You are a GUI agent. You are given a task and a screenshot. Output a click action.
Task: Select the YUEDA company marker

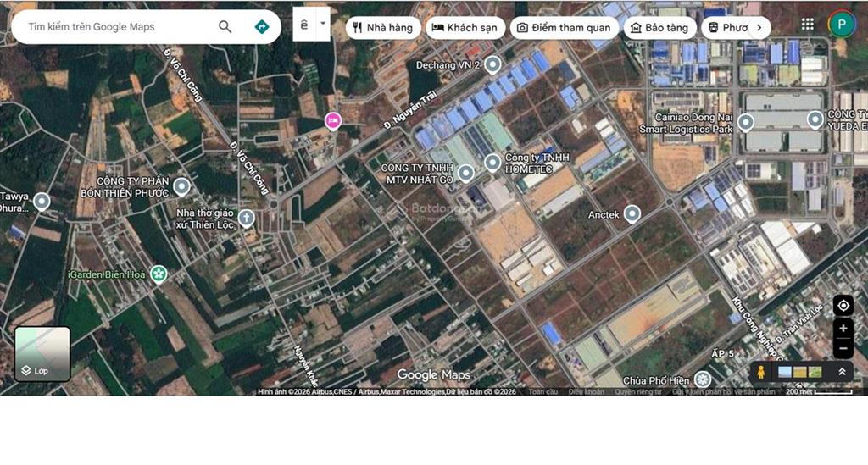click(x=815, y=119)
